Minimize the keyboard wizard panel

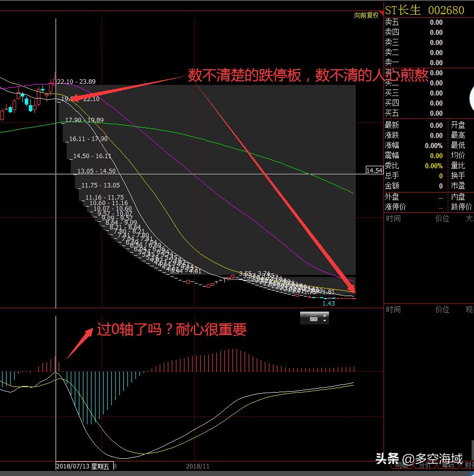pos(325,316)
